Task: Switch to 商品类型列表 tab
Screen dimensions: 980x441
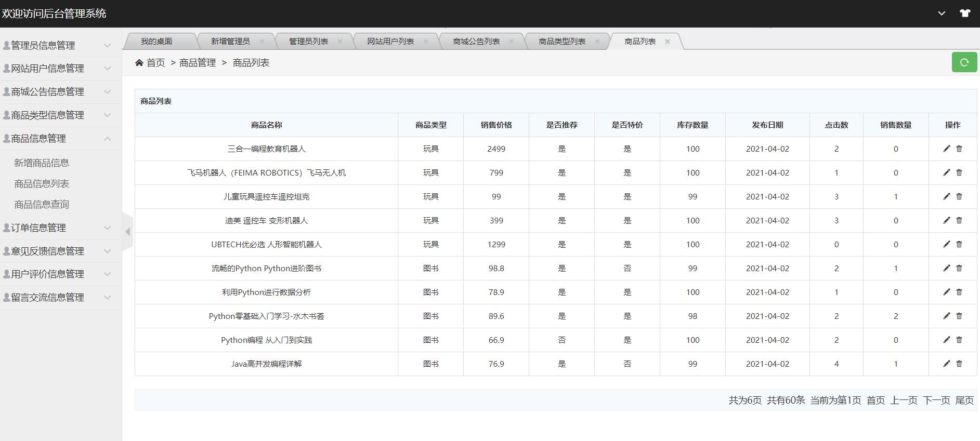Action: click(x=562, y=41)
